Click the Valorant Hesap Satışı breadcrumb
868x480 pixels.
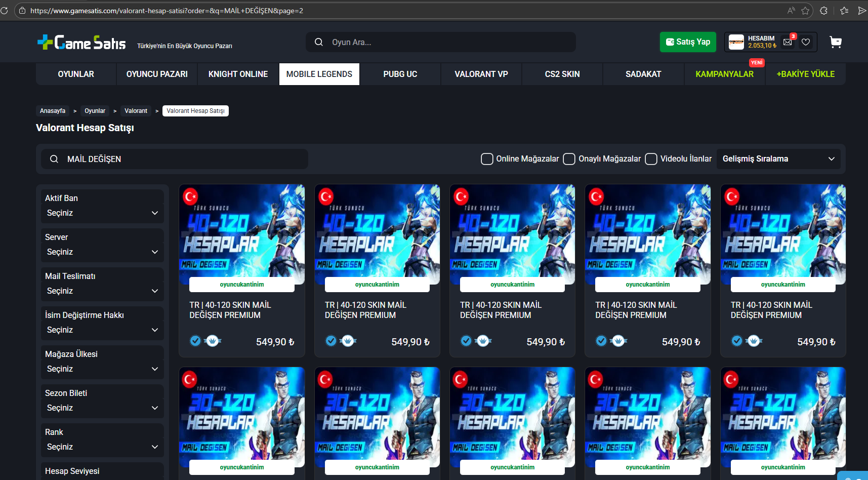pyautogui.click(x=195, y=111)
